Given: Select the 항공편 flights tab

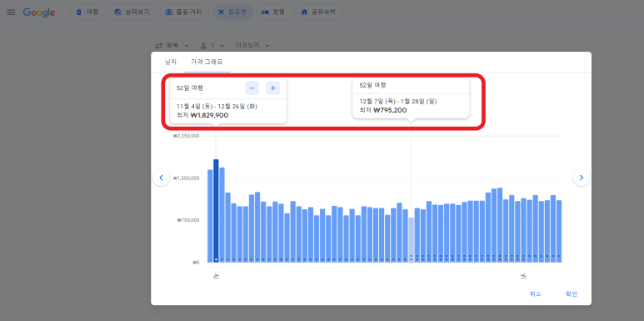Looking at the screenshot, I should click(x=232, y=13).
